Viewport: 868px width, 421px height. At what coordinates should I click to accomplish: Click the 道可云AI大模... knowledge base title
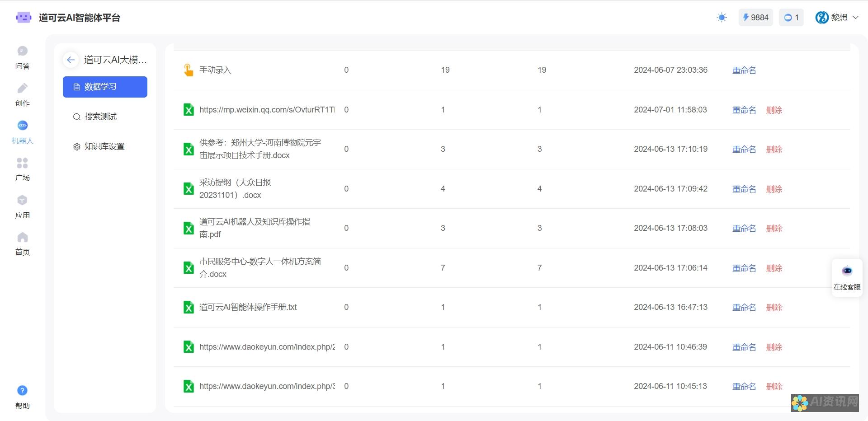[115, 60]
